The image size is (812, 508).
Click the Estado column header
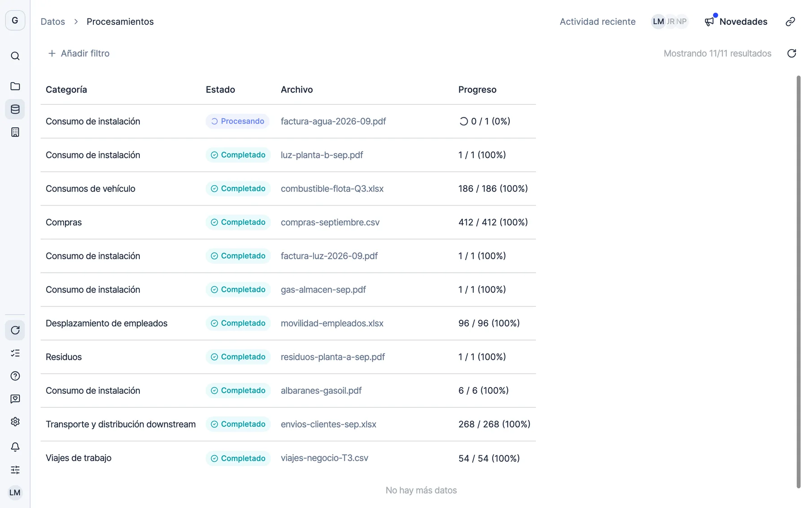click(x=220, y=89)
